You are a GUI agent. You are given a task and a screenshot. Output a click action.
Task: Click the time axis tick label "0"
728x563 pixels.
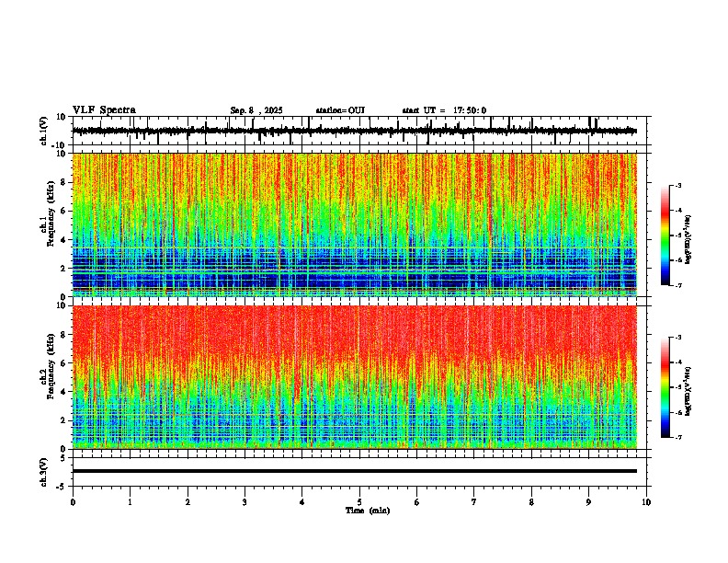point(73,502)
